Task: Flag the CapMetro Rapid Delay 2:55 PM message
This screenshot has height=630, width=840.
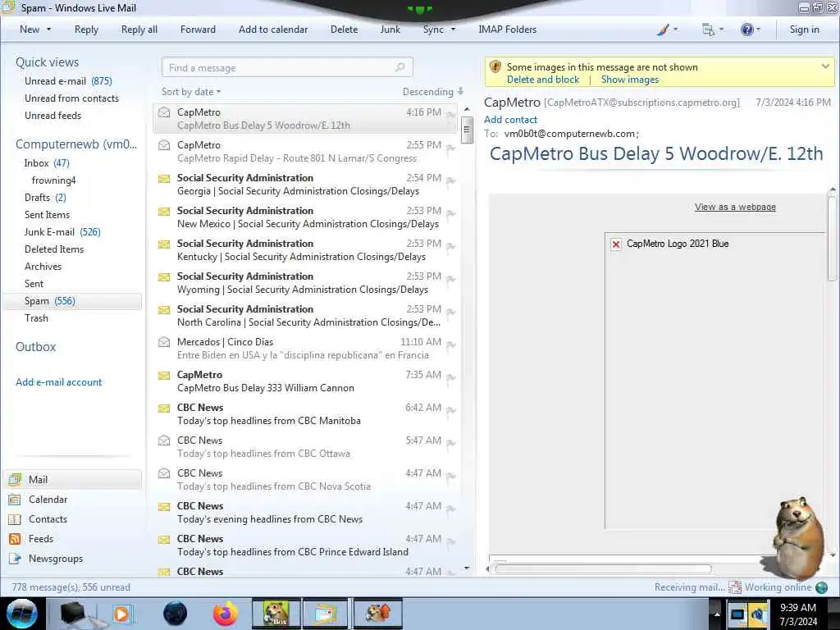Action: [450, 148]
